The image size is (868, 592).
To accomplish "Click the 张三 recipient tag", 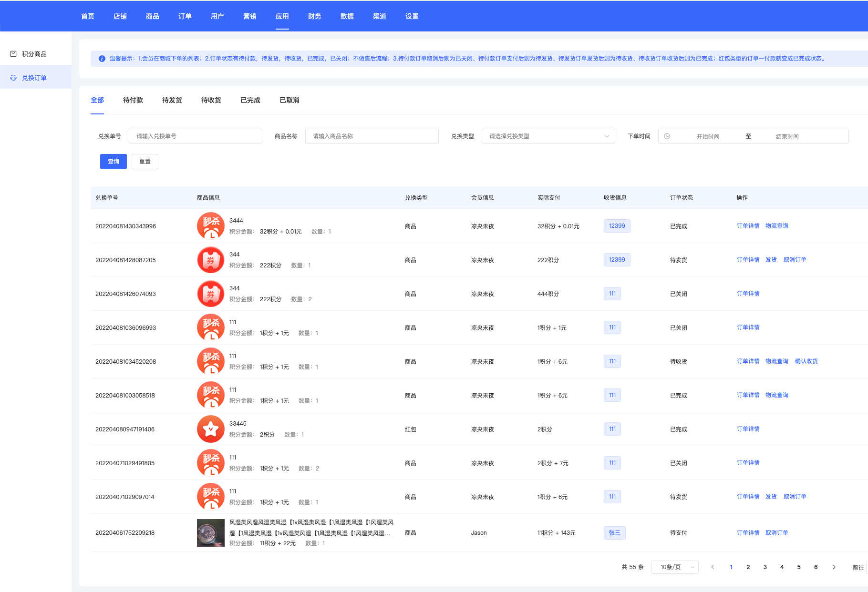I will pyautogui.click(x=614, y=533).
